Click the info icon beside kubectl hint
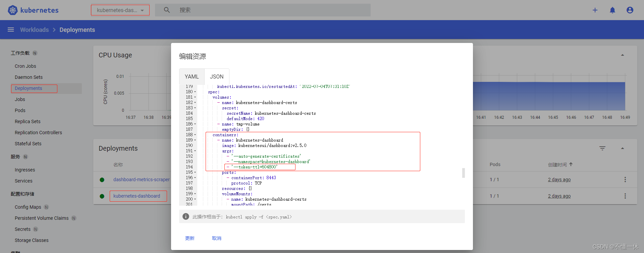This screenshot has height=253, width=644. tap(186, 216)
